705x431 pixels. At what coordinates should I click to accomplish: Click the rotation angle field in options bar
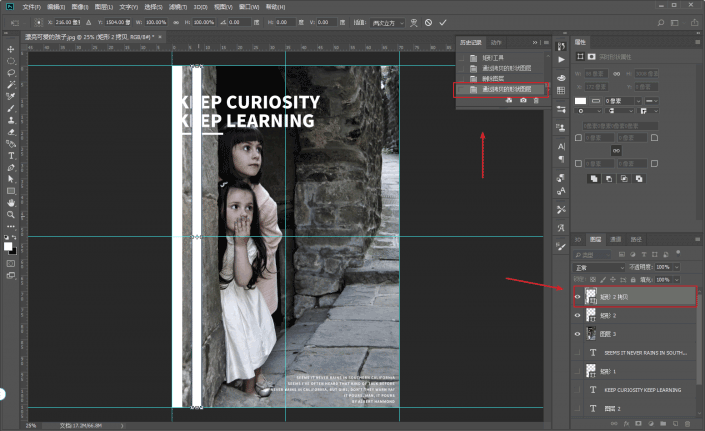click(x=239, y=22)
